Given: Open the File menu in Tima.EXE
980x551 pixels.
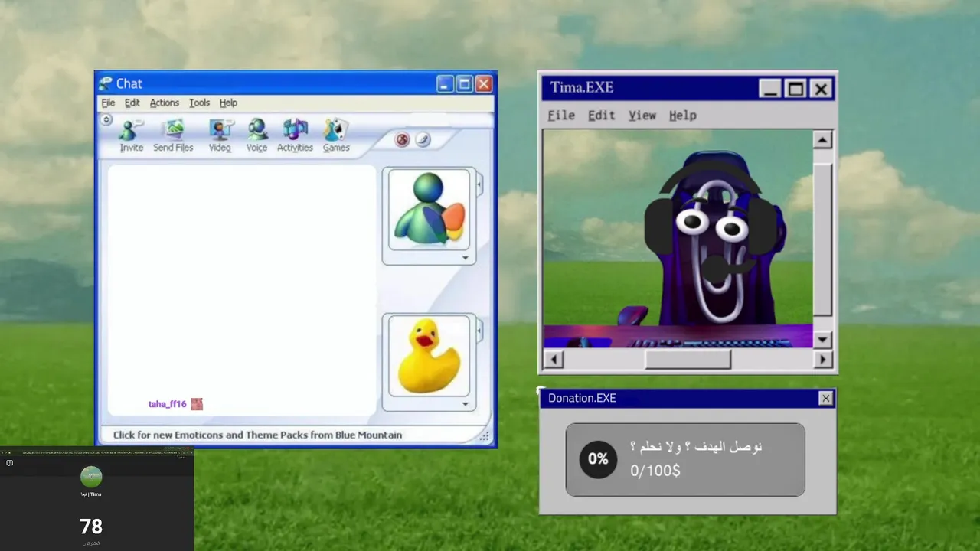Looking at the screenshot, I should tap(561, 115).
